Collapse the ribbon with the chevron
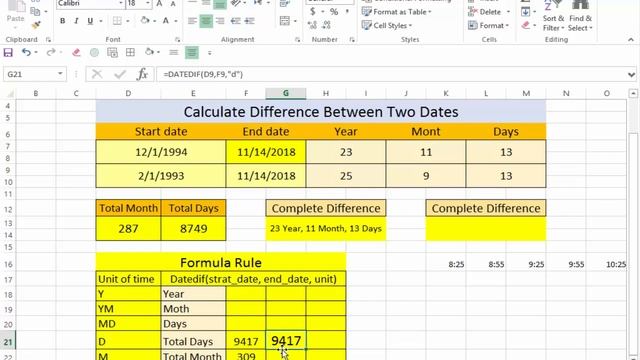 point(631,40)
